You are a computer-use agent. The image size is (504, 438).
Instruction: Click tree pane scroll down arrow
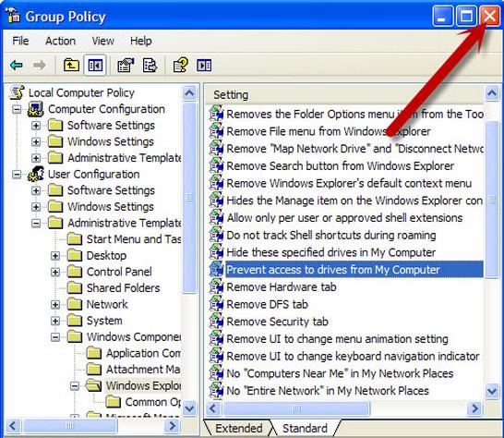point(189,408)
